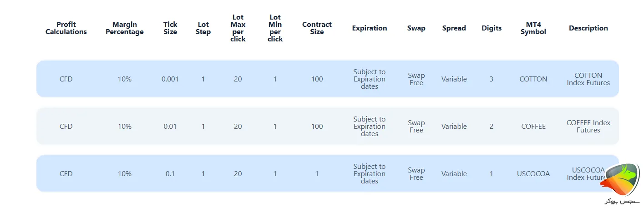The width and height of the screenshot is (644, 208).
Task: Click the Expiration column header
Action: click(x=369, y=28)
